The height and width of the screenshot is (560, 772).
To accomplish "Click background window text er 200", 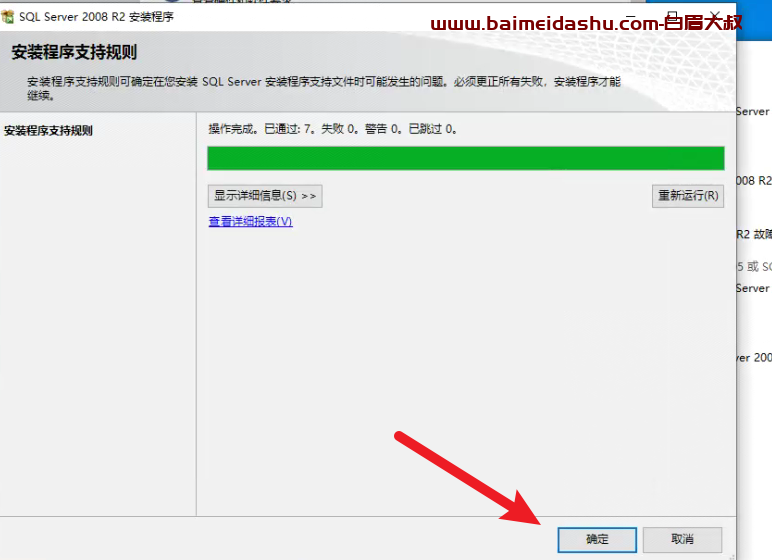I will pos(754,358).
